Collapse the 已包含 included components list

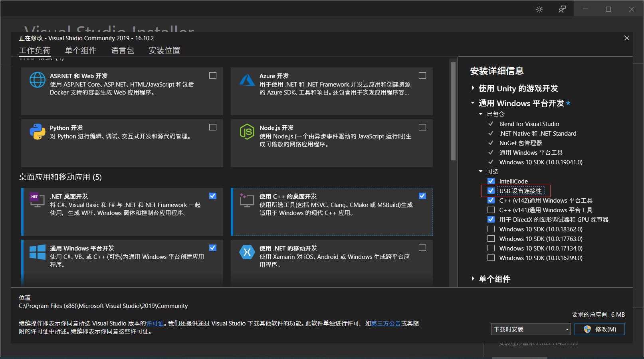(x=481, y=114)
